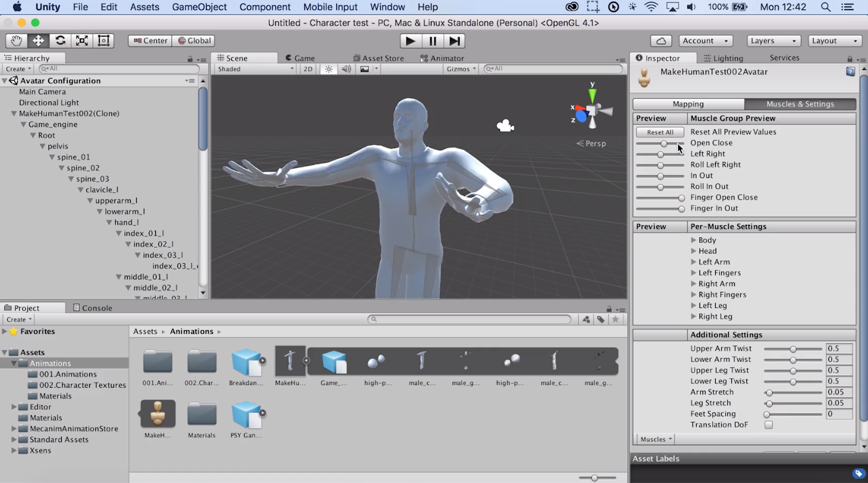Open Layout dropdown
This screenshot has height=483, width=868.
(x=836, y=41)
